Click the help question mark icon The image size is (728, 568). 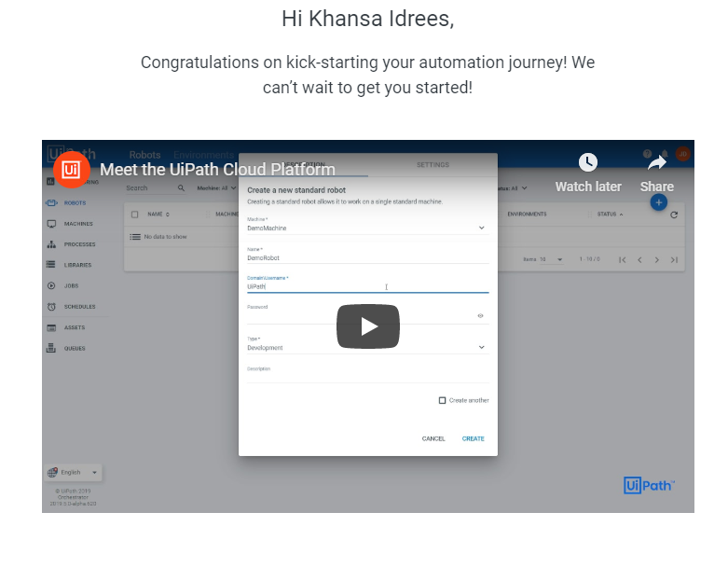[x=647, y=154]
